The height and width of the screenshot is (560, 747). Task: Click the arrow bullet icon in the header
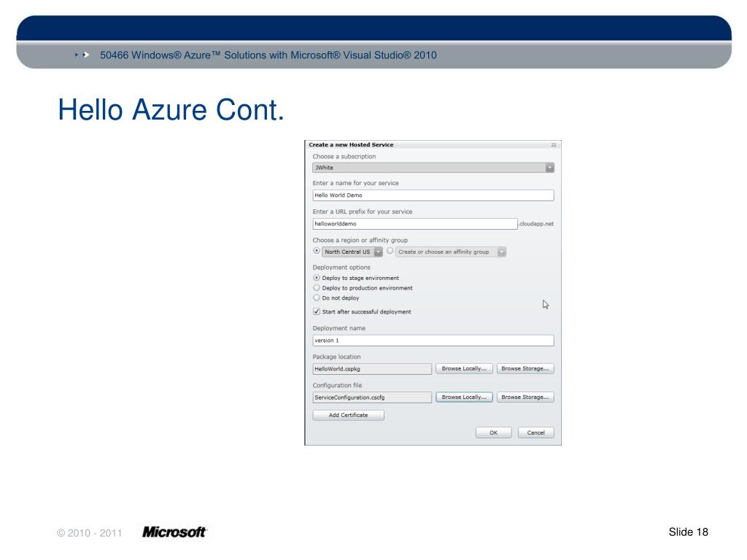click(82, 55)
